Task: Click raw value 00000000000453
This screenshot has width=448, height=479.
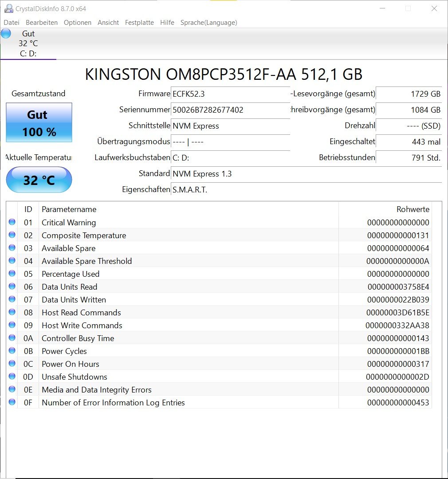Action: (398, 403)
